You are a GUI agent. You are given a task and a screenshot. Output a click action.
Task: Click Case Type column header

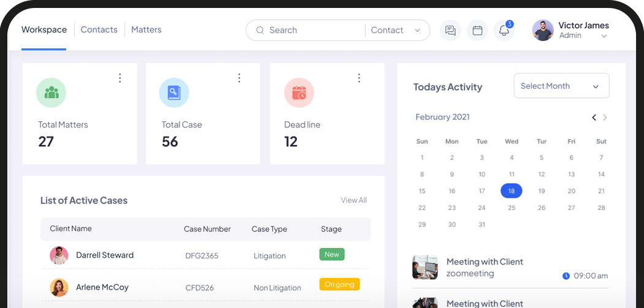tap(270, 229)
